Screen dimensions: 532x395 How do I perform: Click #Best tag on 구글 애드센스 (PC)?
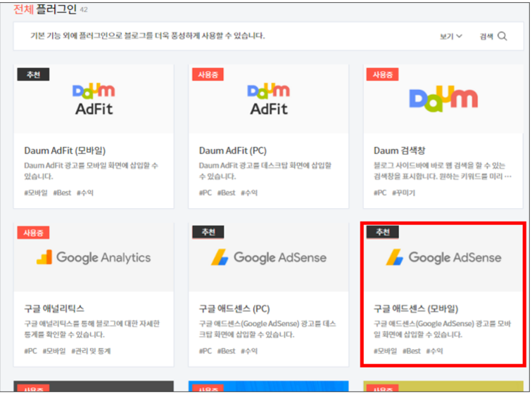(x=227, y=351)
